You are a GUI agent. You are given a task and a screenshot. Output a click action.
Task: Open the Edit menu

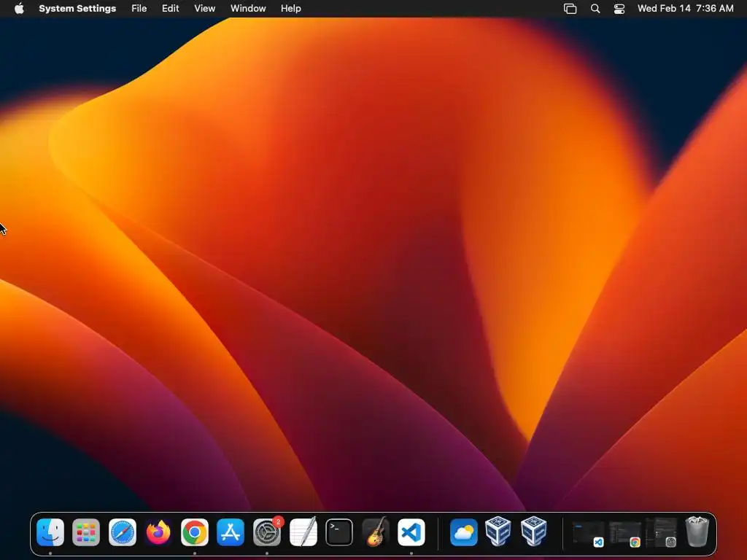point(170,9)
